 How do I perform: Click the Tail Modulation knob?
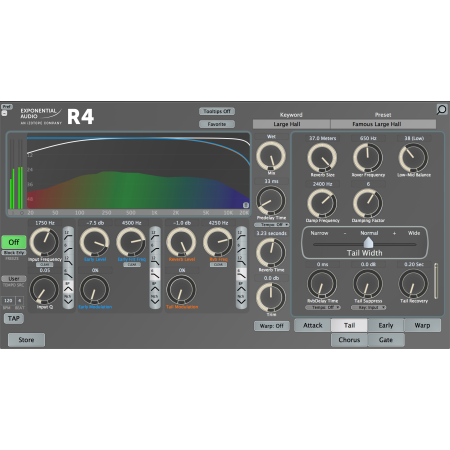[x=181, y=290]
